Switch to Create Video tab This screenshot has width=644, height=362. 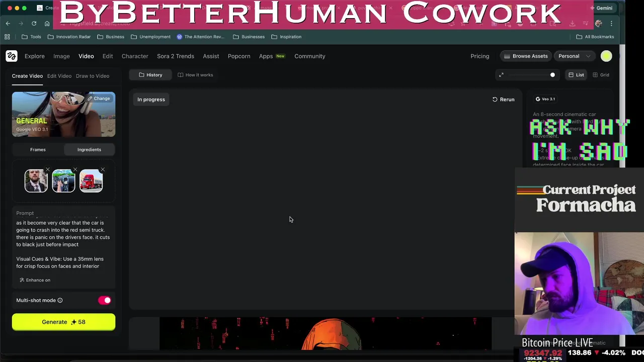point(27,76)
